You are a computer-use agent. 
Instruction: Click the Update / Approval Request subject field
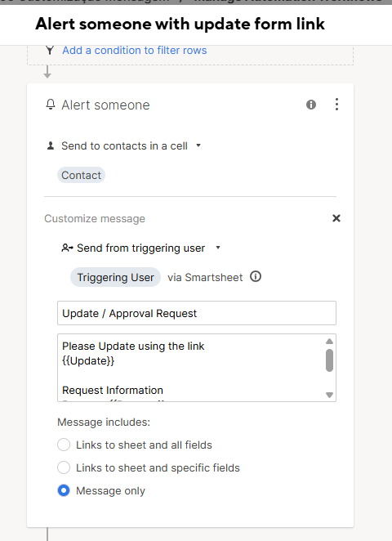[x=197, y=313]
